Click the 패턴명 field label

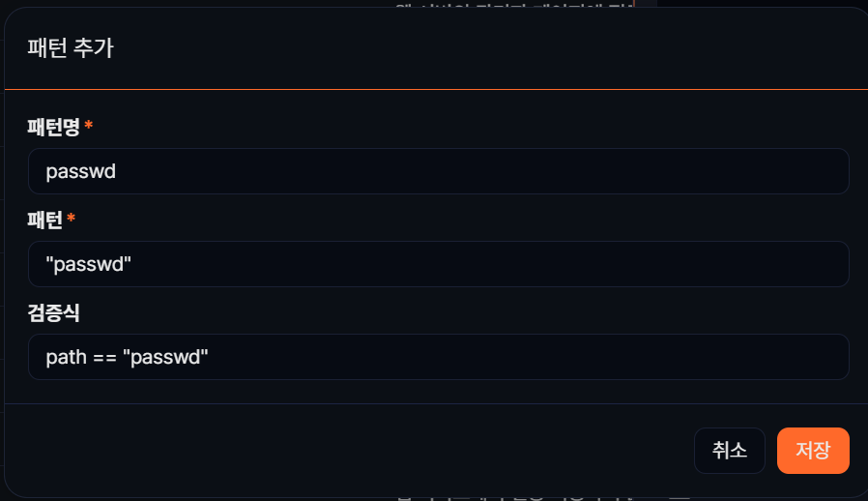[53, 127]
